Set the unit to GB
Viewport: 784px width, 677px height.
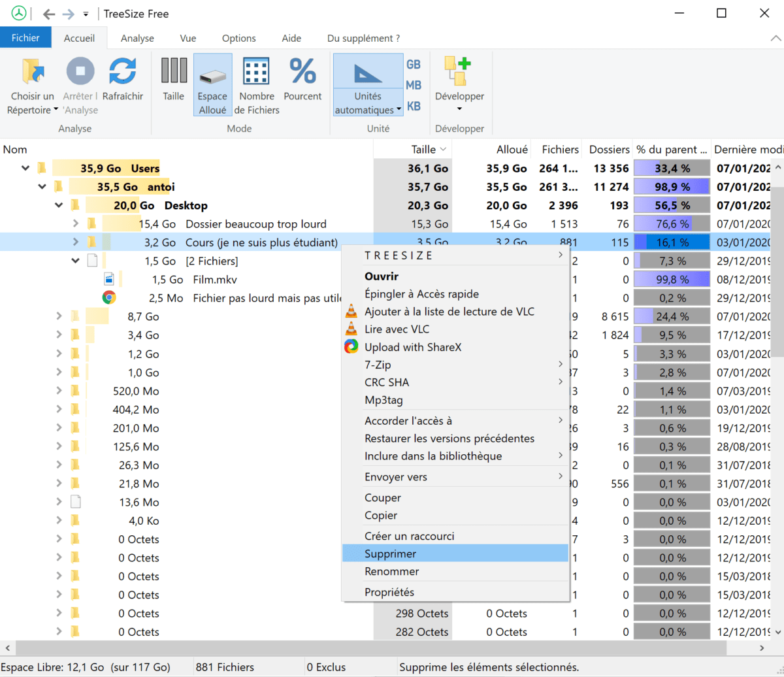(x=414, y=65)
